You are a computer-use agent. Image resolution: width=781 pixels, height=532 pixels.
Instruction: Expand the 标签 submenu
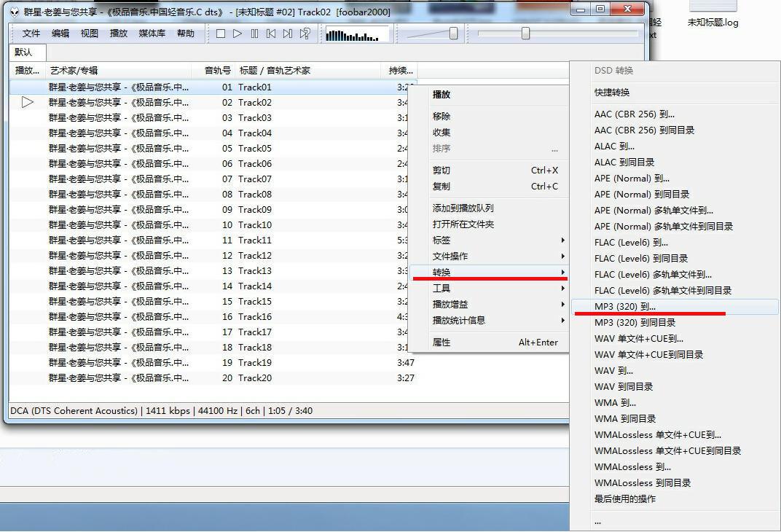(490, 240)
